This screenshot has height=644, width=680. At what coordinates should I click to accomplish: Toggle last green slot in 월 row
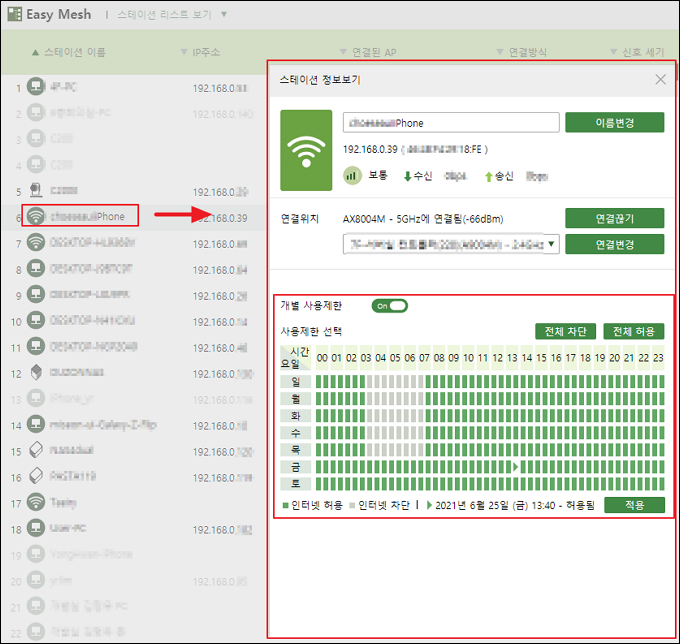[x=662, y=399]
